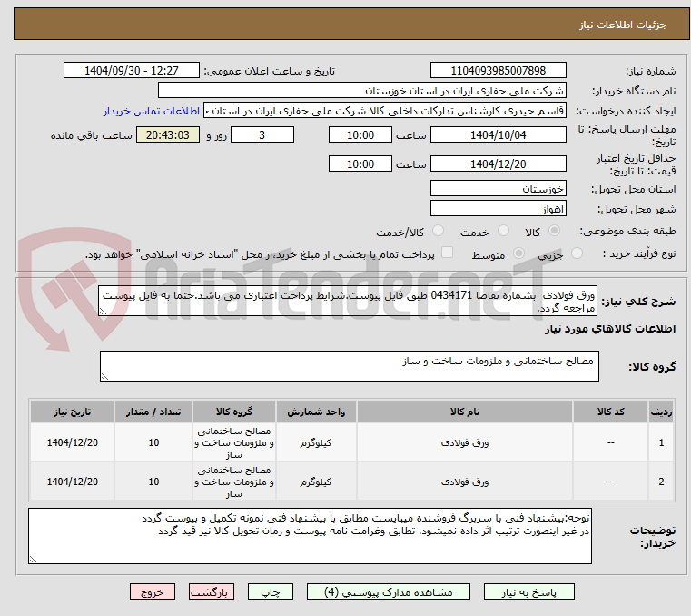Click the ردیف column header
691x616 pixels.
(x=661, y=412)
